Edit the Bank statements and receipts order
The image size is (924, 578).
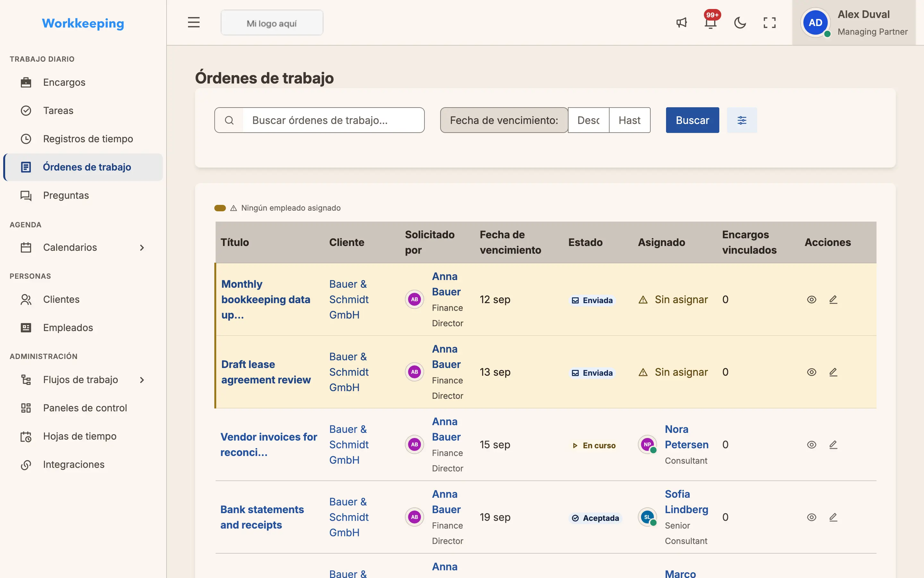833,517
